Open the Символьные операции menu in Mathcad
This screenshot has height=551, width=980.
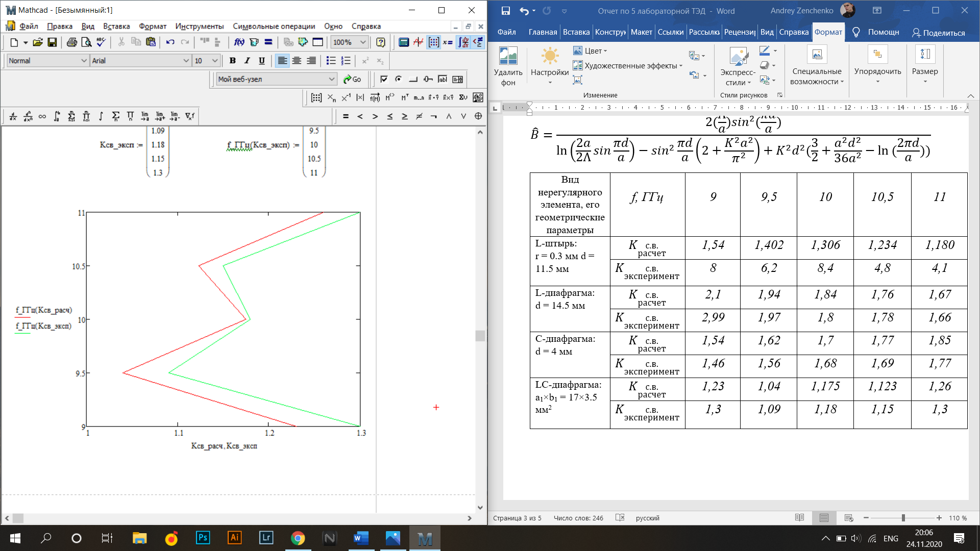(274, 27)
